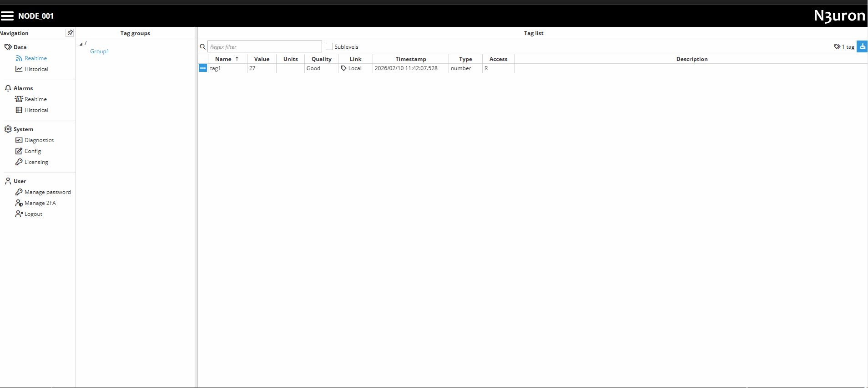Click Logout in User section

pos(33,214)
